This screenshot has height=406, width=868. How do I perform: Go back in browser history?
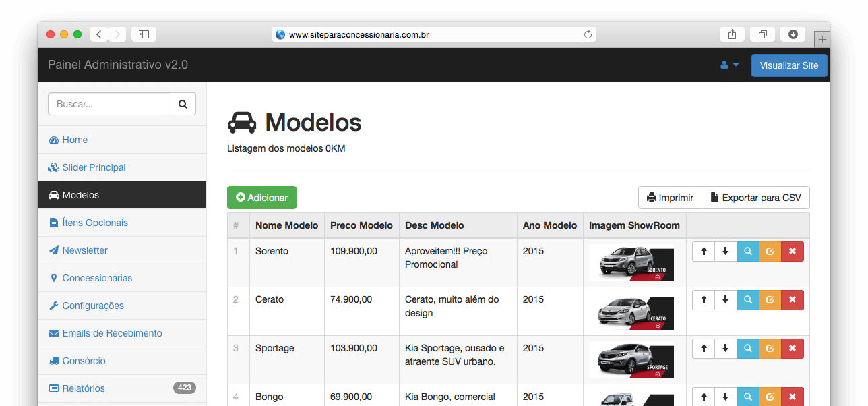[x=99, y=34]
